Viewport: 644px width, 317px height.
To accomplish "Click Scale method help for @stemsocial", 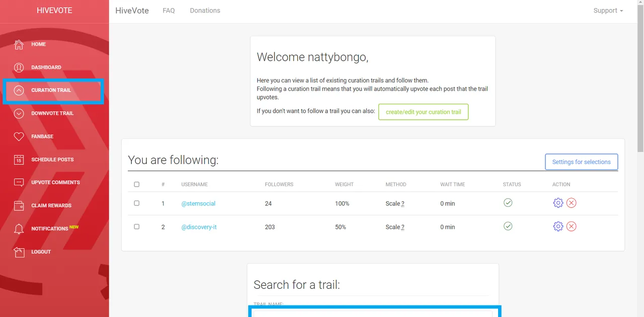I will coord(403,204).
